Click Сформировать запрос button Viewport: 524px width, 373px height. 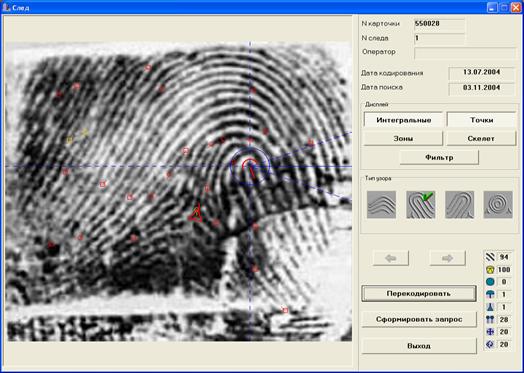[419, 319]
